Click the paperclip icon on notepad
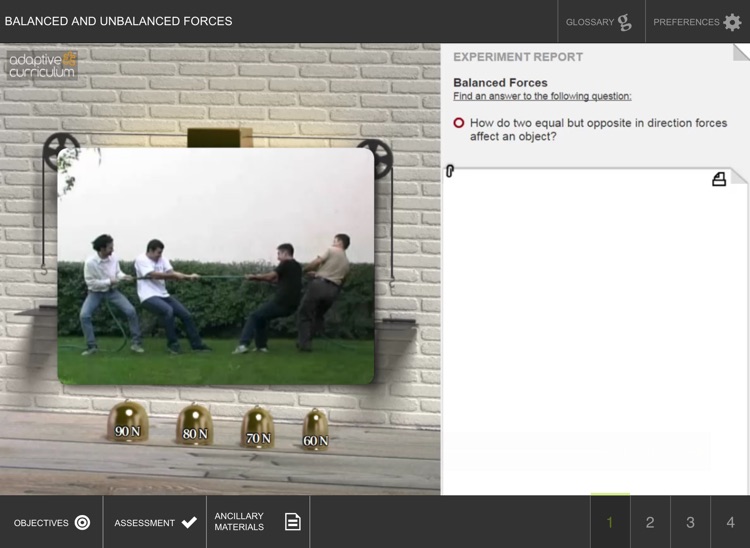 tap(450, 171)
